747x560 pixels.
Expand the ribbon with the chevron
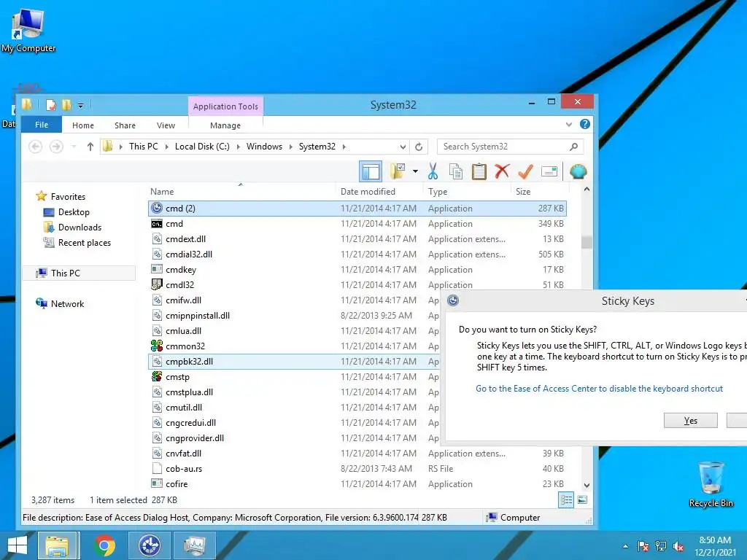[569, 125]
